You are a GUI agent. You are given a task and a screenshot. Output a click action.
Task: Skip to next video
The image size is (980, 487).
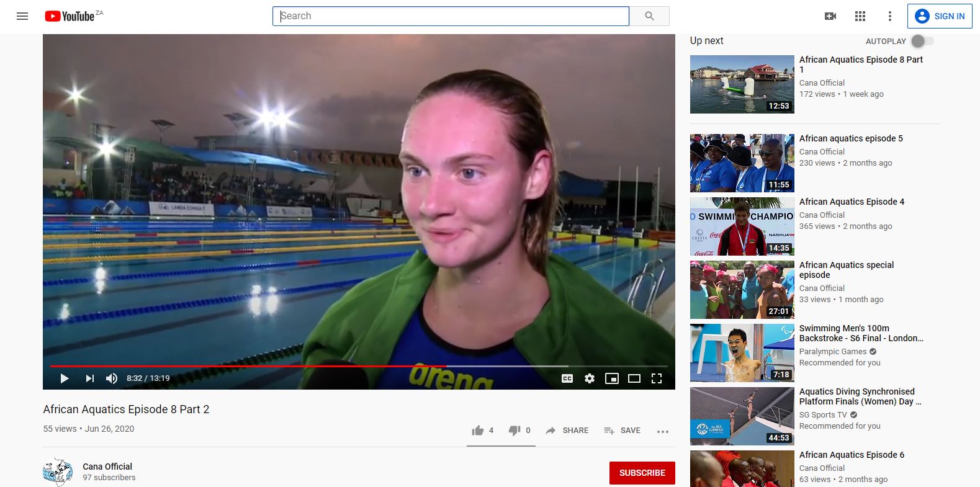[89, 378]
